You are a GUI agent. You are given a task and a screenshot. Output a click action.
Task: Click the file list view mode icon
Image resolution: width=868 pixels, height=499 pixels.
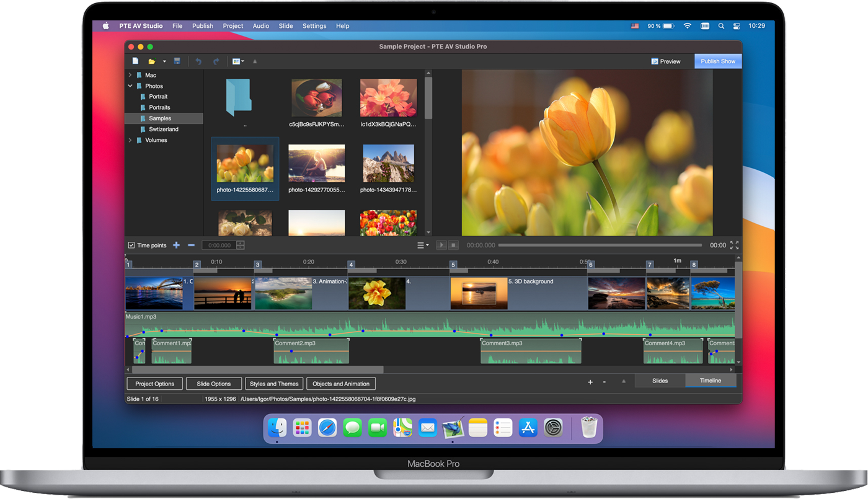click(x=236, y=61)
